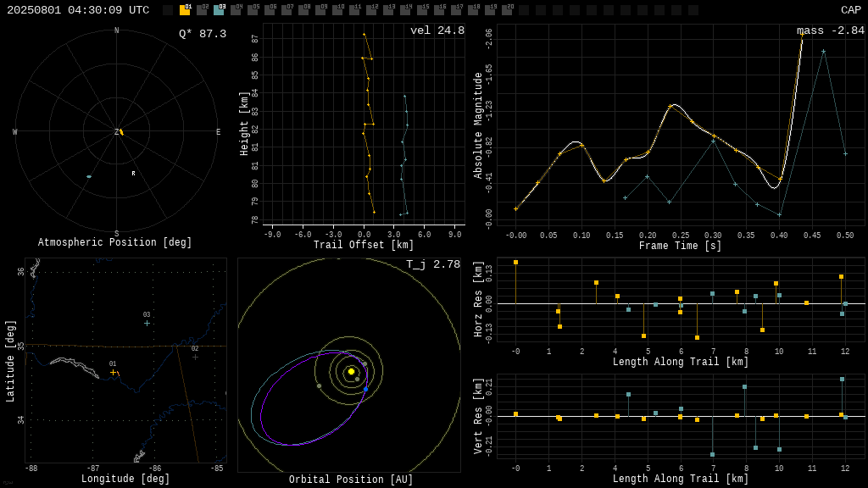Select the station 04 square in top bar
The height and width of the screenshot is (488, 868).
(x=236, y=10)
